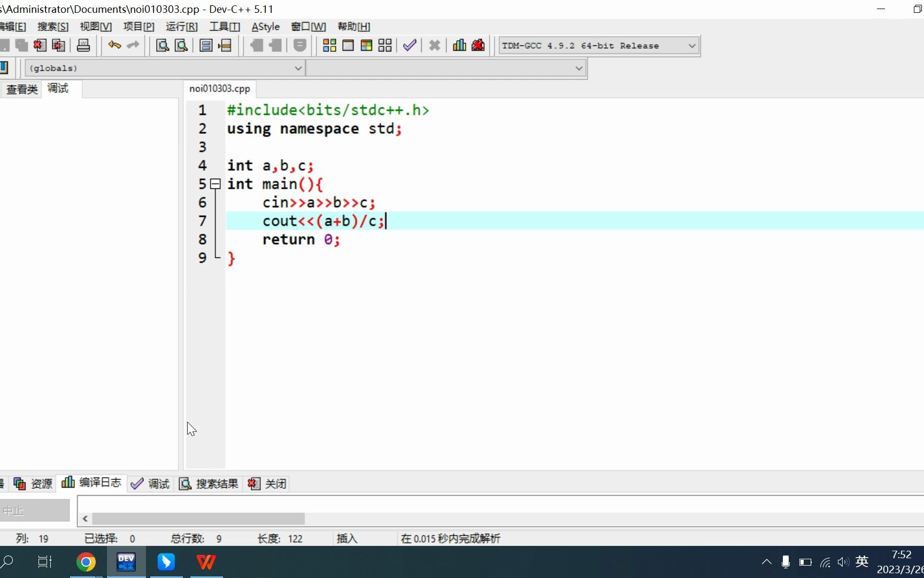The width and height of the screenshot is (924, 578).
Task: Undo the last edit
Action: [x=114, y=45]
